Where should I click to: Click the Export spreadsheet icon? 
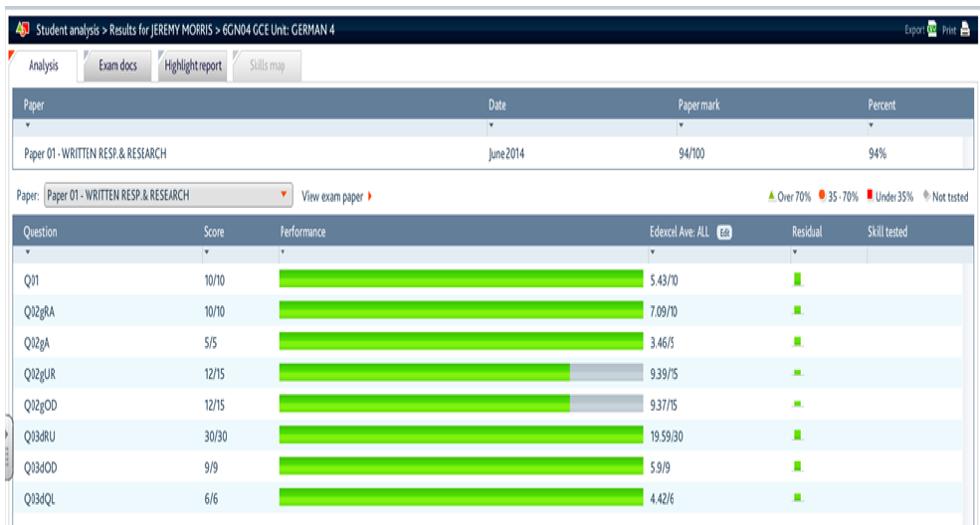932,30
